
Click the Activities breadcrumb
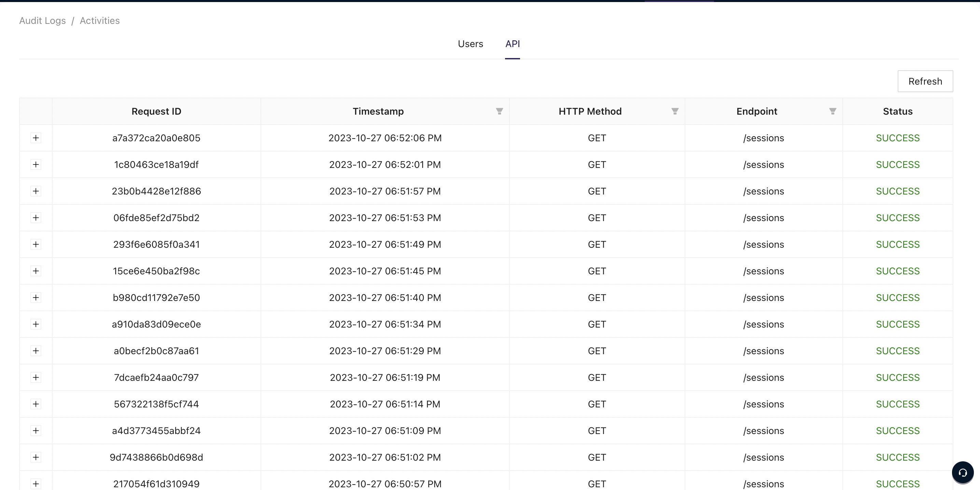(100, 20)
